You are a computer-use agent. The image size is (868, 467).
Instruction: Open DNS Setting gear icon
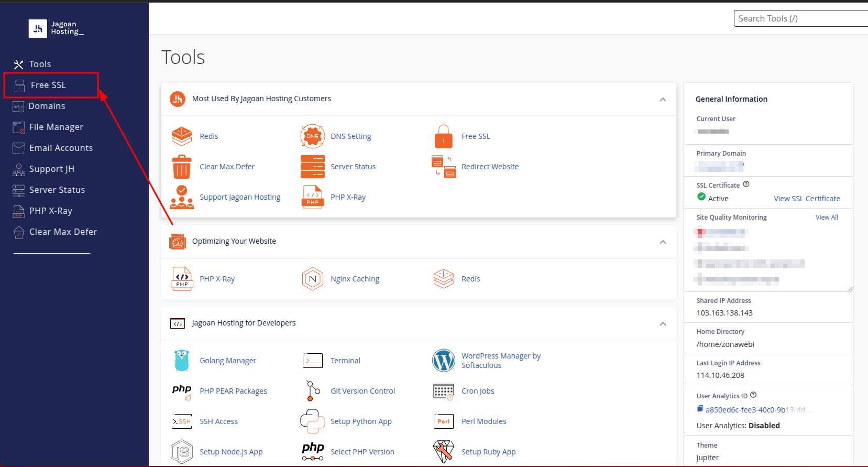point(312,136)
